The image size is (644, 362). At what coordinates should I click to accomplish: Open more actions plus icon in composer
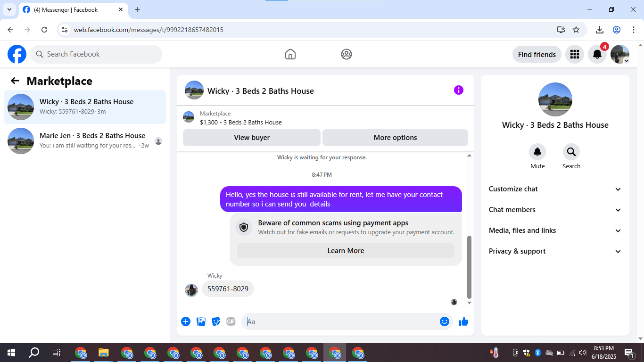186,321
